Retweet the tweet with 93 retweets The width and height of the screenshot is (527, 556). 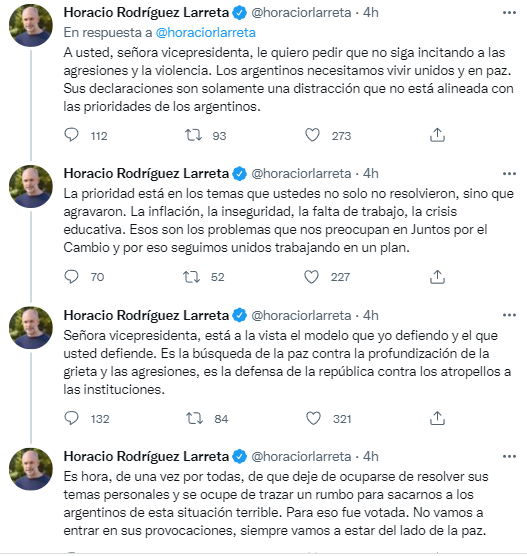(x=193, y=135)
